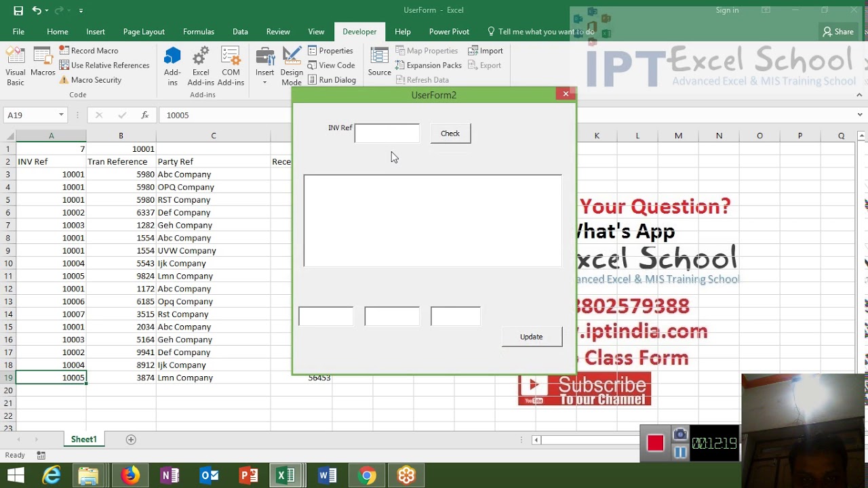Switch to the Formulas tab
The image size is (868, 488).
point(199,32)
